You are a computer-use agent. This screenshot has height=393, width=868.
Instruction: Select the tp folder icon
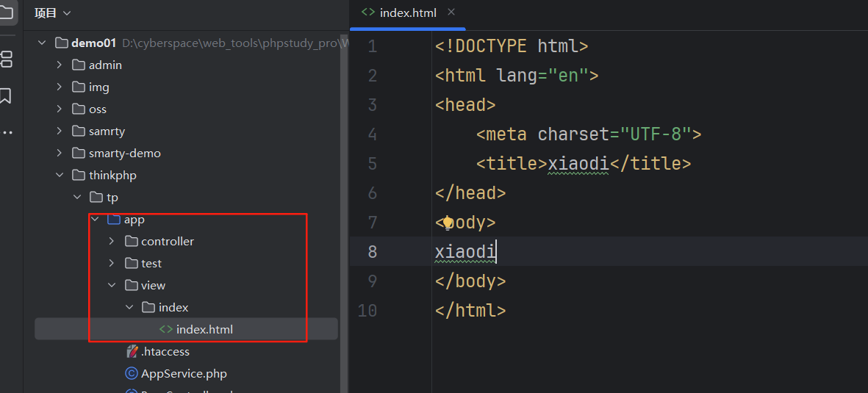coord(96,197)
